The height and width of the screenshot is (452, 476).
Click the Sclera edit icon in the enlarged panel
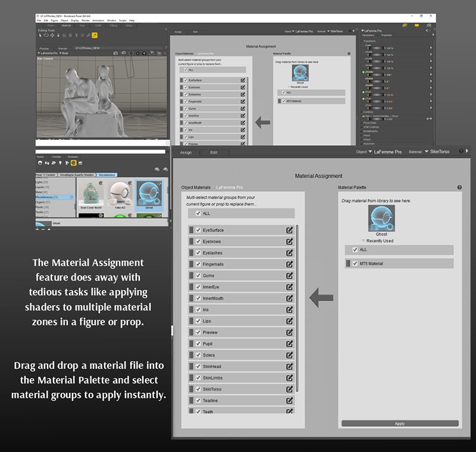290,355
